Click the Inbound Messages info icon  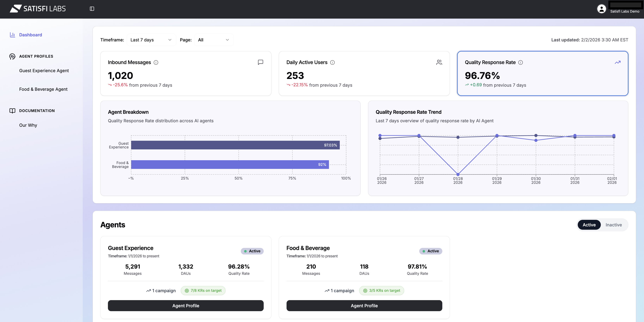156,62
